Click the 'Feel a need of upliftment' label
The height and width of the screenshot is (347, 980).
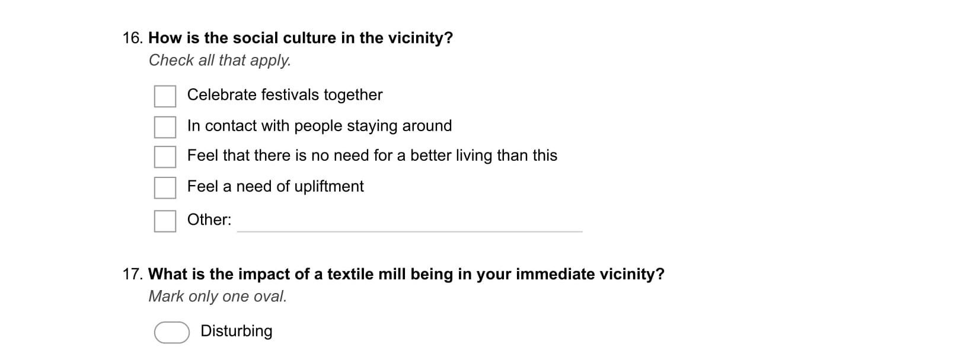pyautogui.click(x=276, y=186)
